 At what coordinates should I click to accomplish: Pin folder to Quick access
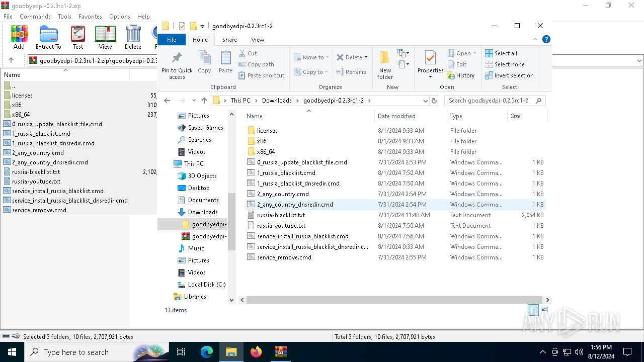(177, 65)
